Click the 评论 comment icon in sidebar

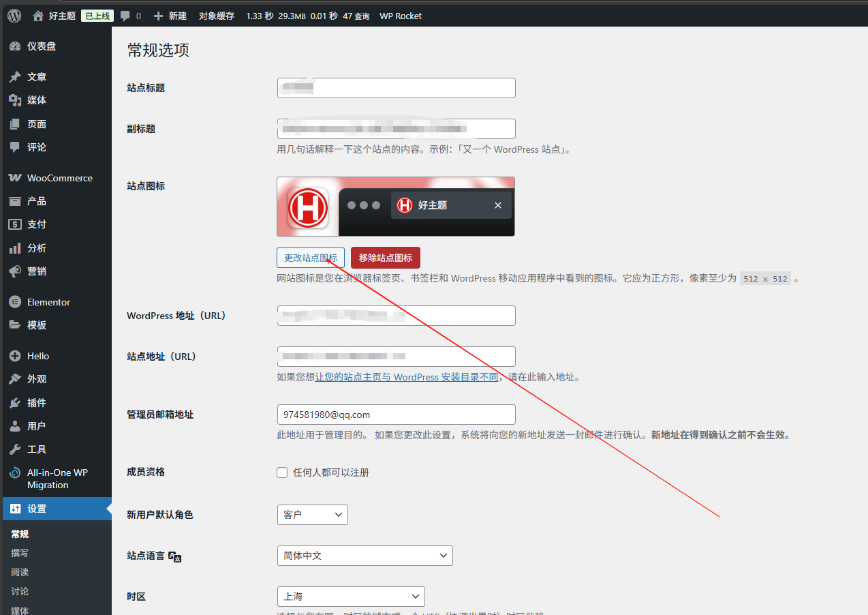(15, 147)
